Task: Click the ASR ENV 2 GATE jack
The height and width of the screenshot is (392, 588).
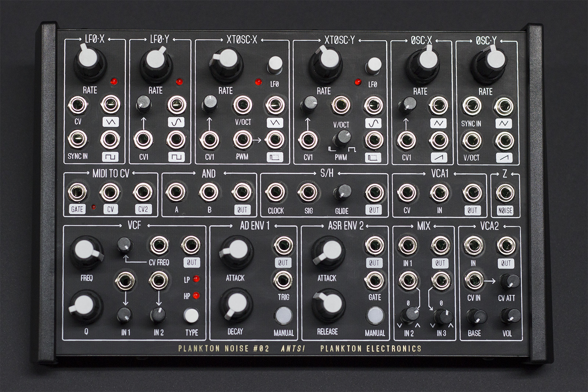Action: [375, 281]
